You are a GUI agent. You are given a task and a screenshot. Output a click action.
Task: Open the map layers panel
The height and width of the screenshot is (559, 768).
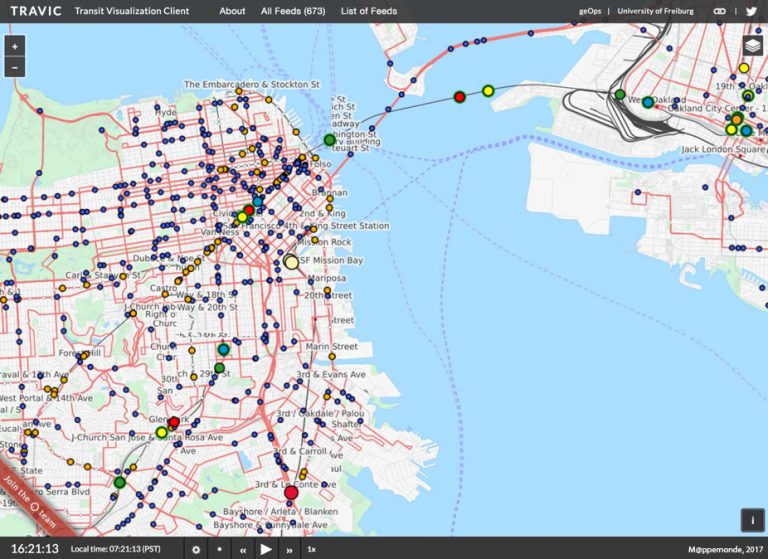(x=752, y=47)
